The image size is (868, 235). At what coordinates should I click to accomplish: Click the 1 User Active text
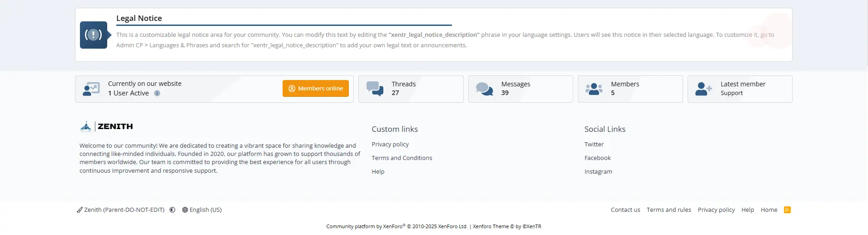coord(129,93)
